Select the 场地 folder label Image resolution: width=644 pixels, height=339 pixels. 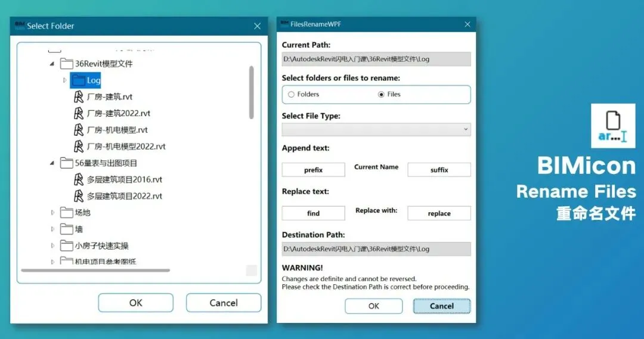82,213
